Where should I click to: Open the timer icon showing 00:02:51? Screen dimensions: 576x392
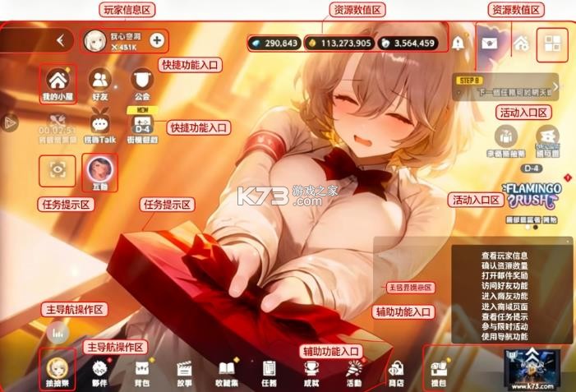58,128
